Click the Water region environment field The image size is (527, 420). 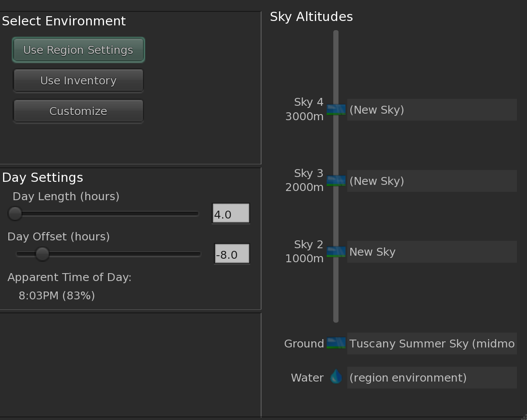point(432,378)
